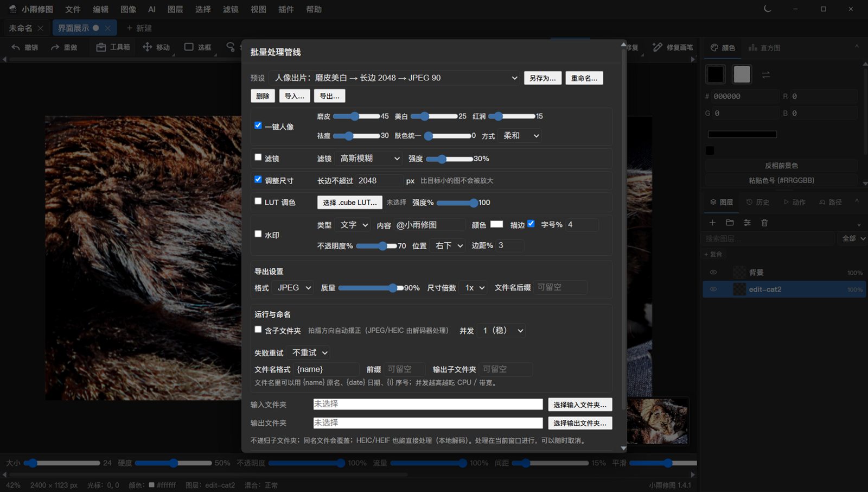Toggle the 含子文件夹 checkbox
This screenshot has width=868, height=492.
point(258,330)
